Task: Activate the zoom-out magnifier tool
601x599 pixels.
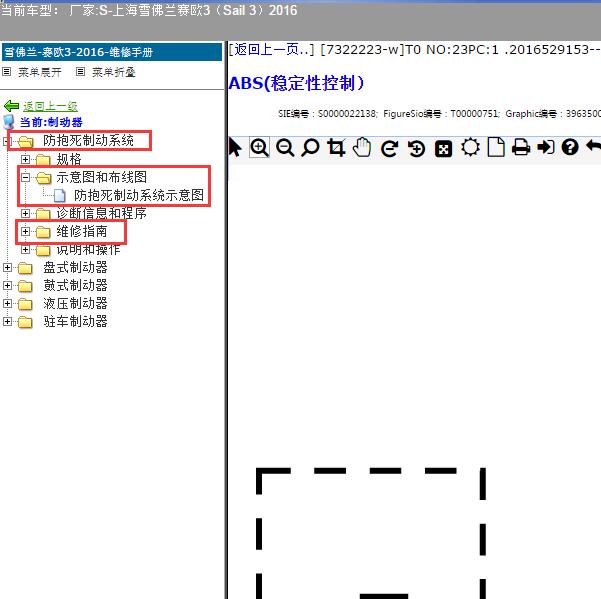Action: click(285, 148)
